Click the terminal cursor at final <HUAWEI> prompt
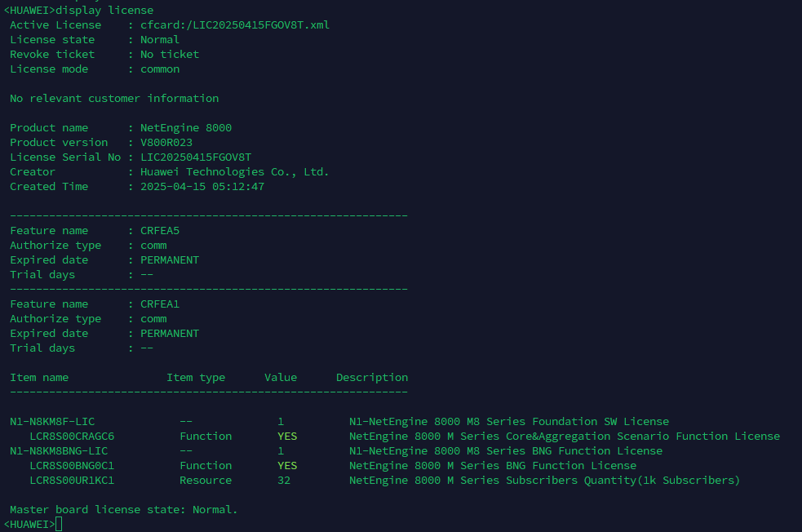 tap(59, 525)
